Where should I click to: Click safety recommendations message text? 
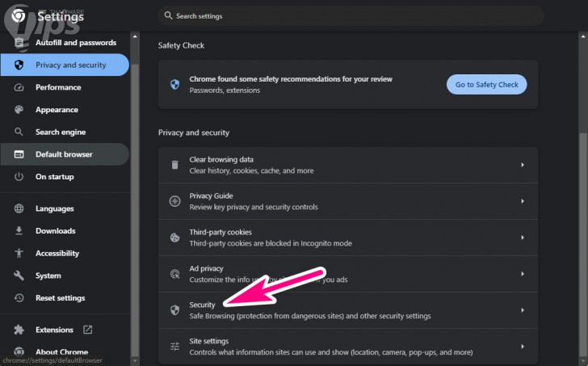tap(291, 79)
